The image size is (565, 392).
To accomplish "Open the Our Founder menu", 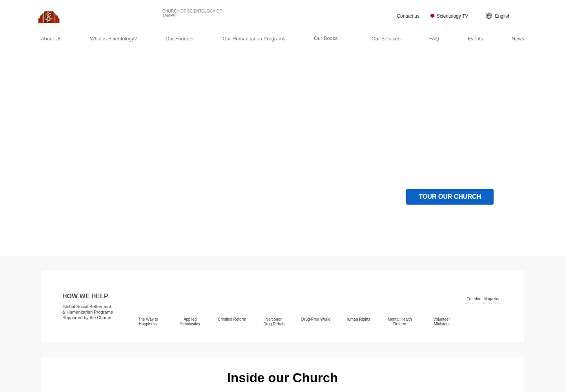I will pyautogui.click(x=180, y=39).
